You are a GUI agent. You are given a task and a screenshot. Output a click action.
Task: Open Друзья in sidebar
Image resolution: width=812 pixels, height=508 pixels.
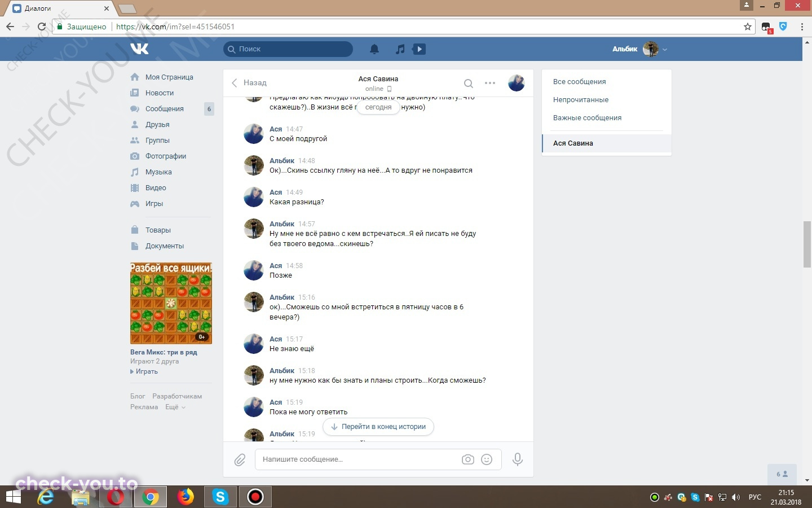tap(157, 125)
